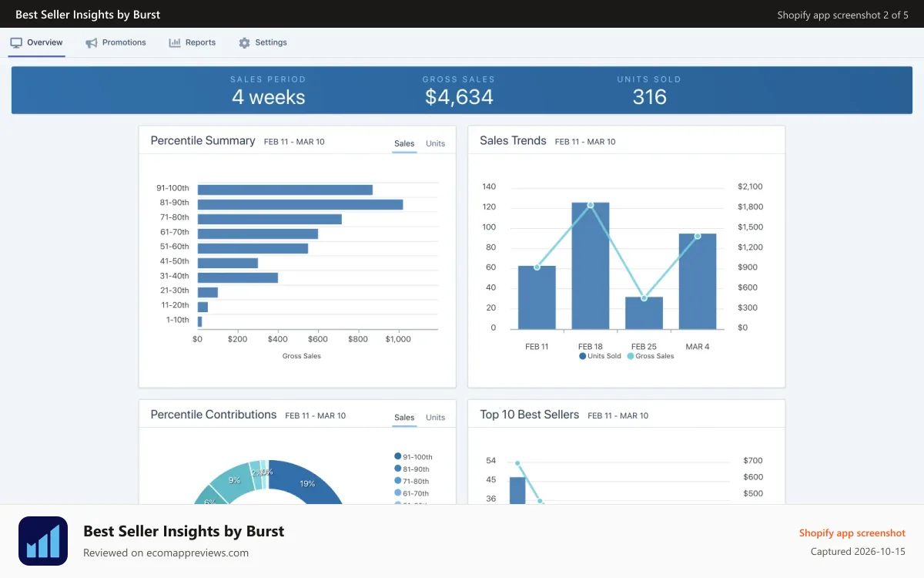Click the Best Seller Insights app logo
Viewport: 924px width, 578px height.
(43, 541)
